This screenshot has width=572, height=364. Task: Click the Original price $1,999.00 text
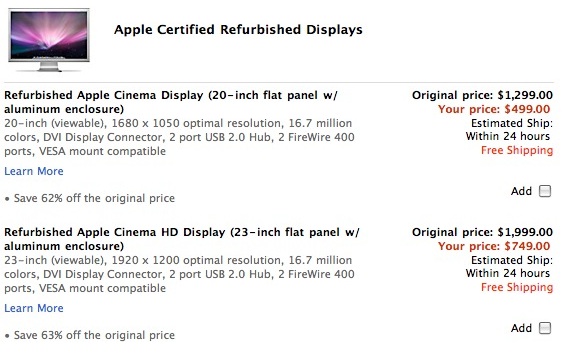(482, 232)
